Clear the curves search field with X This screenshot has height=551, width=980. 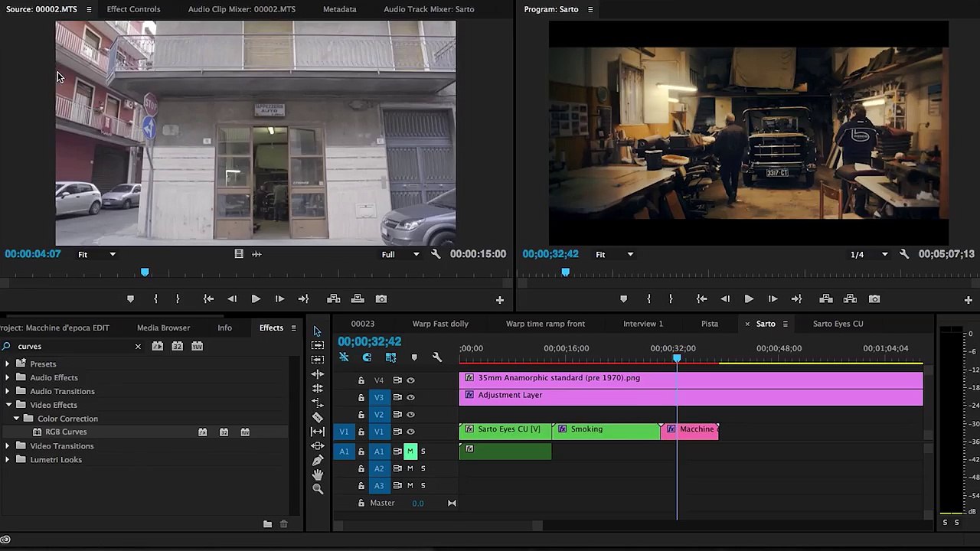(x=138, y=347)
